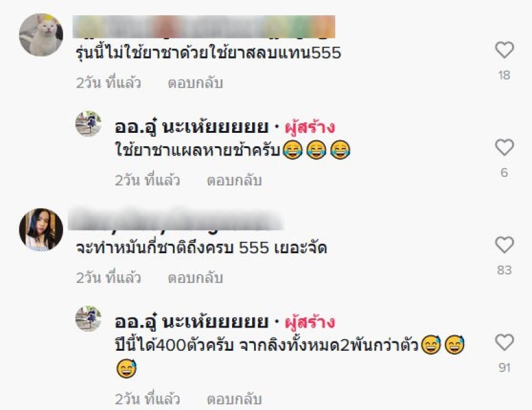Open blurred username of the first commenter

click(x=204, y=27)
